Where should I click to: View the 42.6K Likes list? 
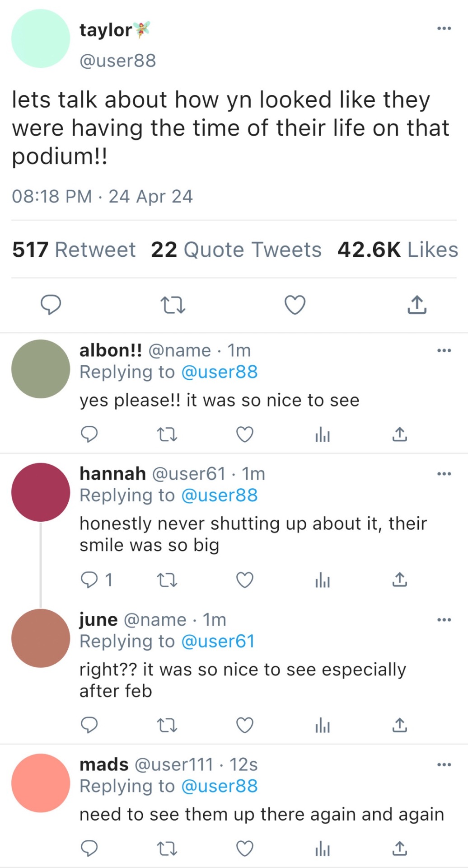398,250
